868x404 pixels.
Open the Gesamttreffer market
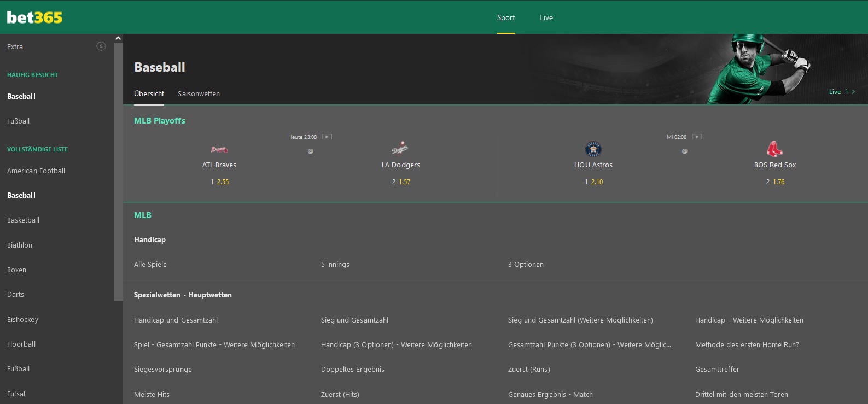pyautogui.click(x=717, y=370)
